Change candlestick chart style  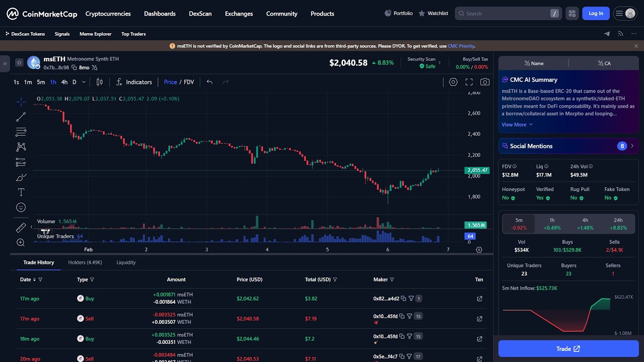click(100, 82)
